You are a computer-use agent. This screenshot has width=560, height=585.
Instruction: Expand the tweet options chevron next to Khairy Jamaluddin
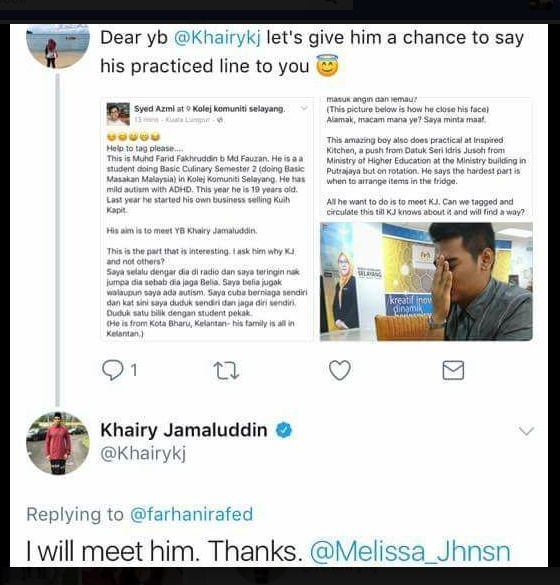(526, 431)
